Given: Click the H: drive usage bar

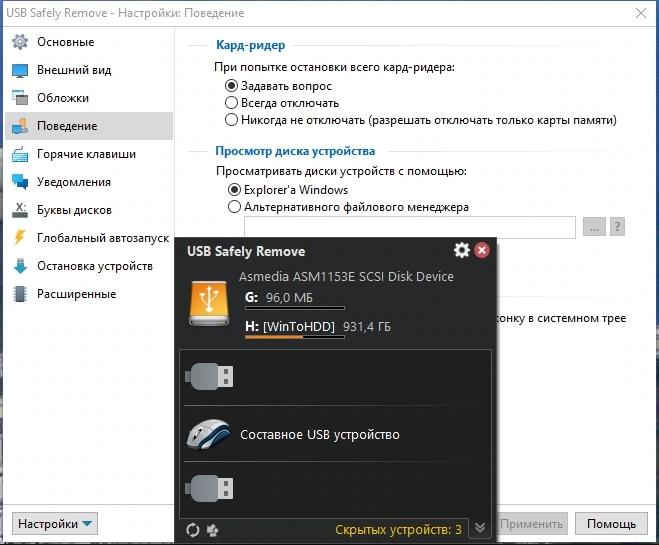Looking at the screenshot, I should click(x=295, y=337).
